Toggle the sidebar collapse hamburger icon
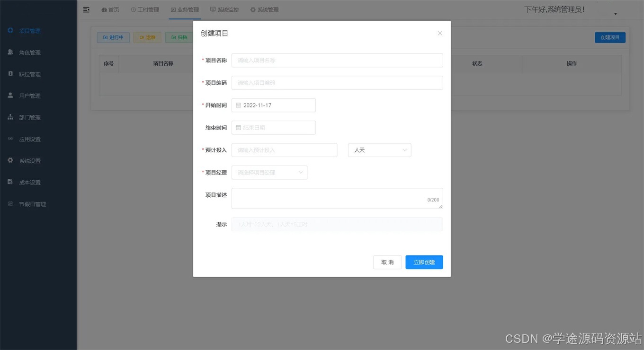The image size is (644, 350). click(86, 9)
